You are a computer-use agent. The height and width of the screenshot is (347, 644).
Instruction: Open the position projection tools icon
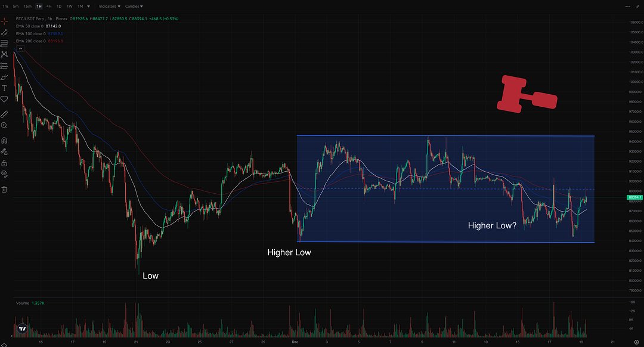click(x=4, y=66)
